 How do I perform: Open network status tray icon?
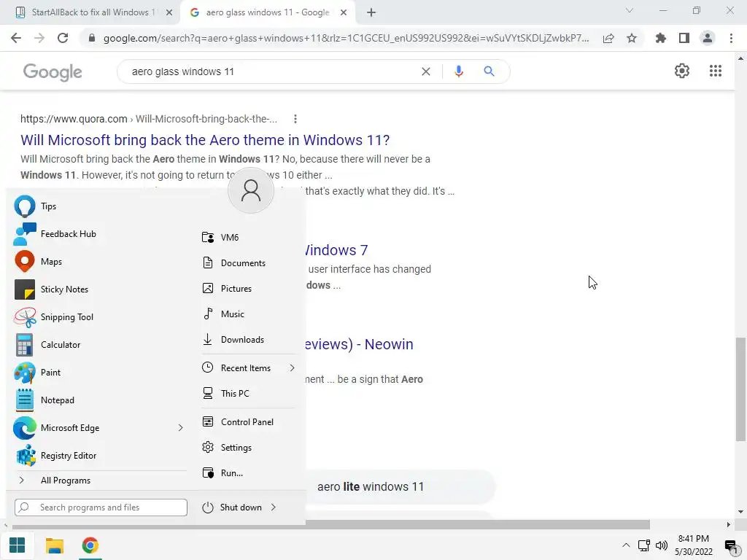[644, 545]
